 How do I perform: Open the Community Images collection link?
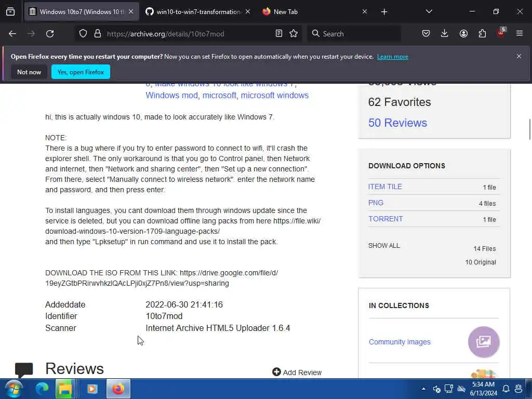coord(400,342)
